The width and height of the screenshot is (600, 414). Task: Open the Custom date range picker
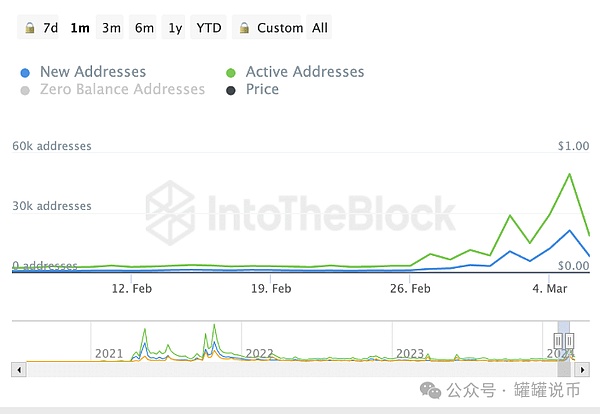point(279,28)
